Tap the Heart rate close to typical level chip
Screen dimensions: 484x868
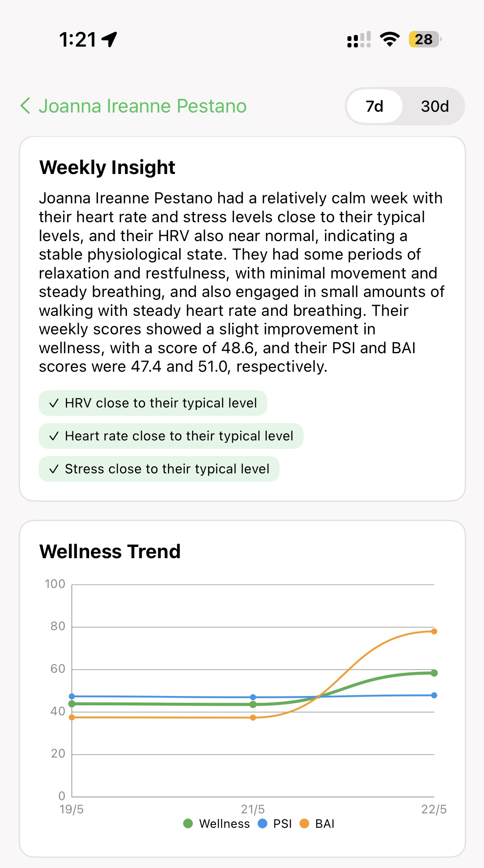(171, 436)
